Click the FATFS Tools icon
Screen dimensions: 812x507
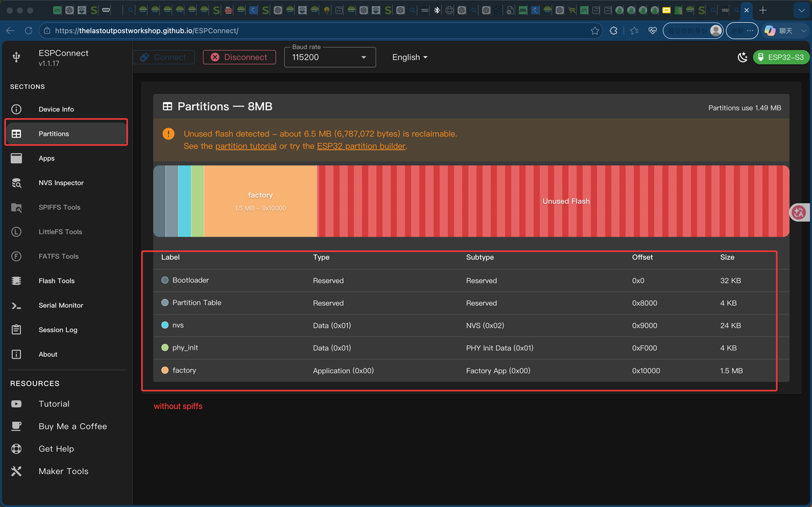tap(16, 256)
